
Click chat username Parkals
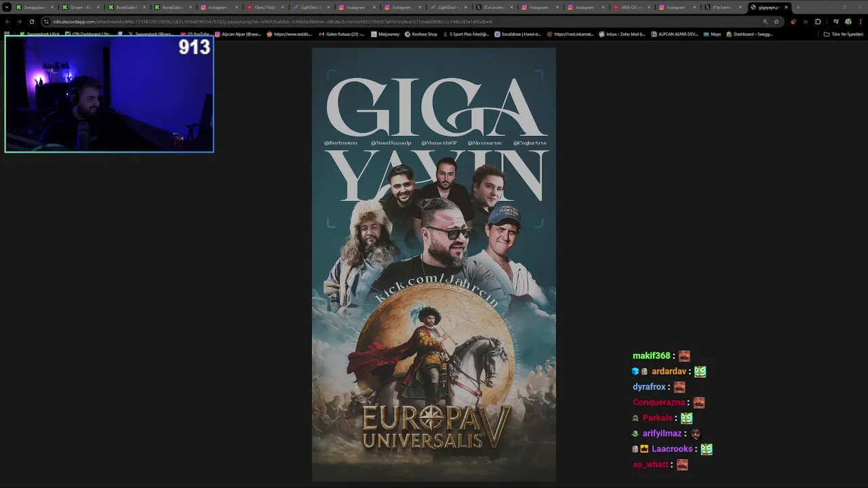tap(658, 418)
